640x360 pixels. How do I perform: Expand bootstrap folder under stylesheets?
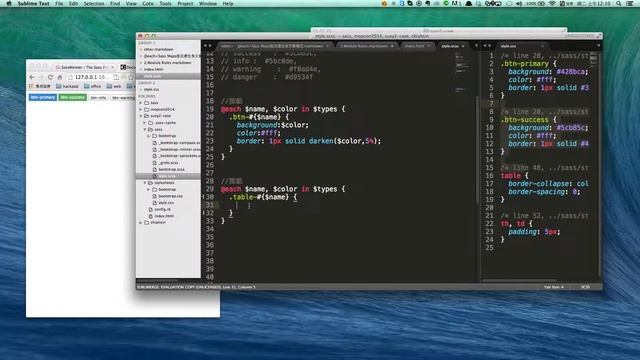(x=149, y=189)
